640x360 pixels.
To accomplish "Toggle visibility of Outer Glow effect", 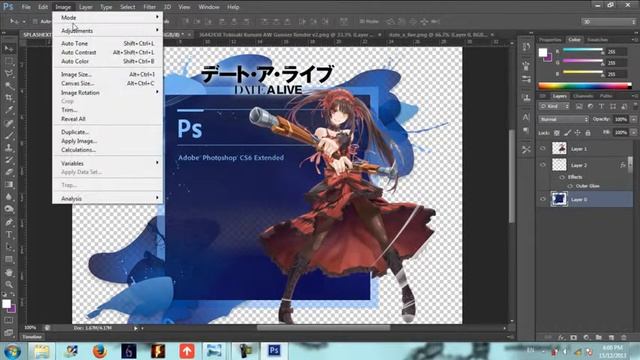I will coord(570,186).
